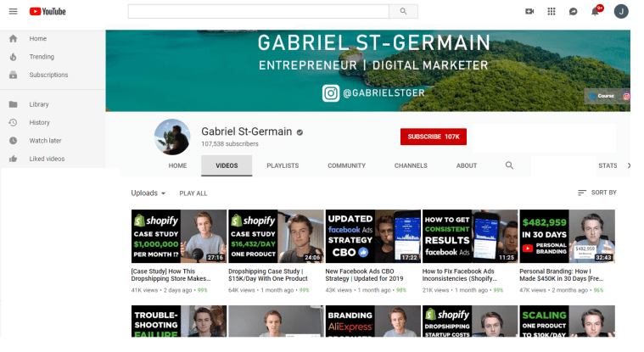
Task: Open the $16,432/day one product thumbnail
Action: [276, 236]
